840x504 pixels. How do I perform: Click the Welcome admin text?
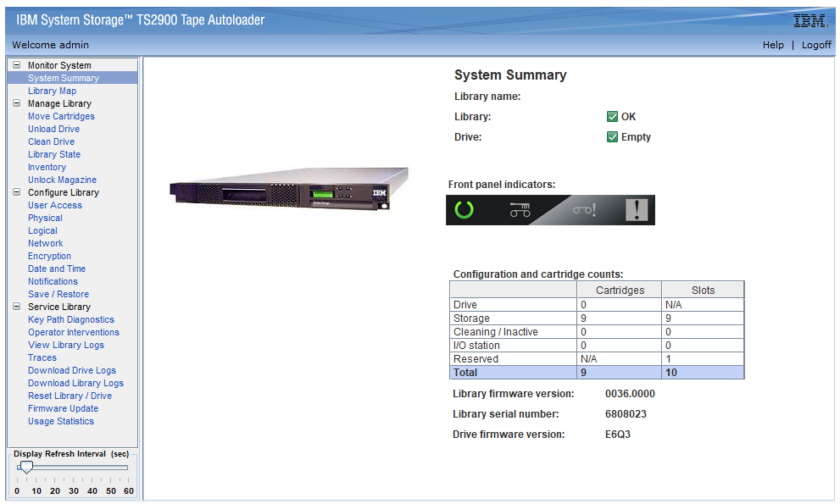coord(50,45)
